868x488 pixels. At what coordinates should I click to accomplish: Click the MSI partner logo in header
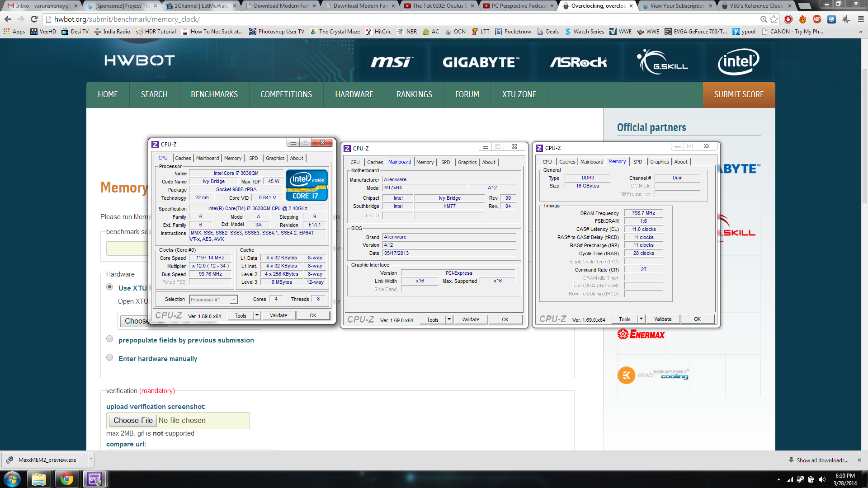[391, 62]
